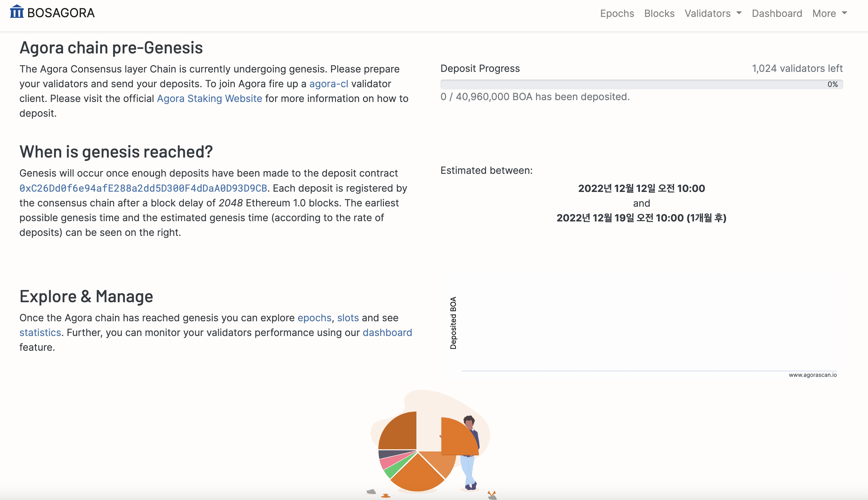868x500 pixels.
Task: Open the slots link
Action: 348,318
